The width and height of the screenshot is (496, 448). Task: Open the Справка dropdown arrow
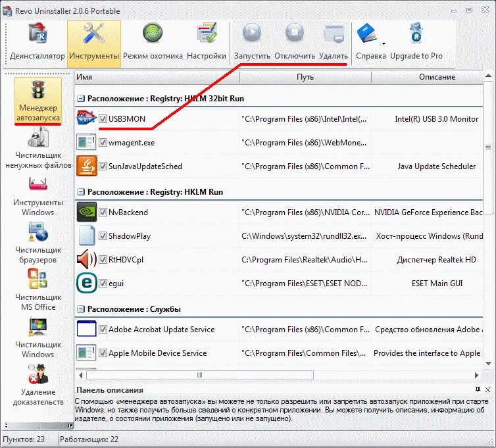pyautogui.click(x=384, y=43)
